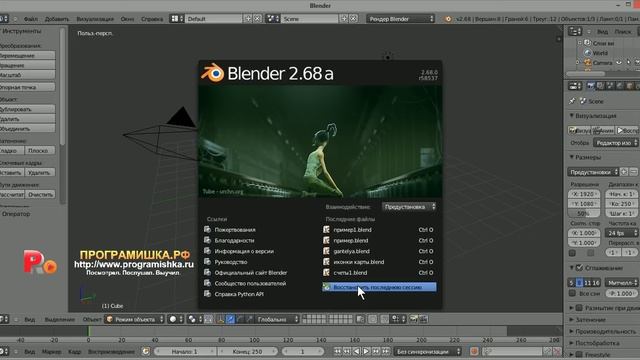This screenshot has height=360, width=640.
Task: Click the Опорная точка button
Action: point(27,87)
